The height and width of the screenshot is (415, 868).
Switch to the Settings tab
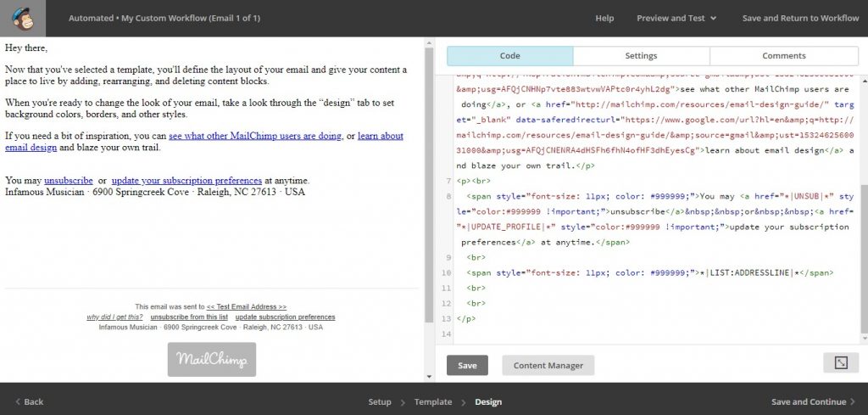[641, 56]
